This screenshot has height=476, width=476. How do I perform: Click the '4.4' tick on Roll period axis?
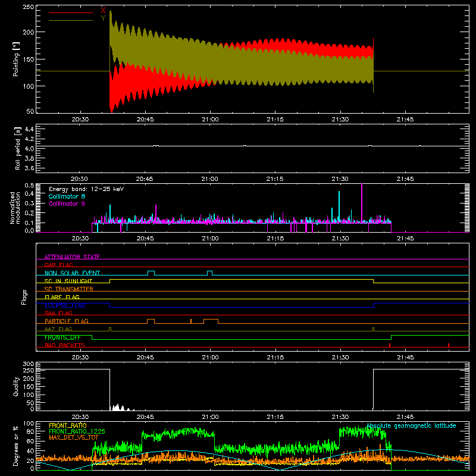[x=29, y=129]
